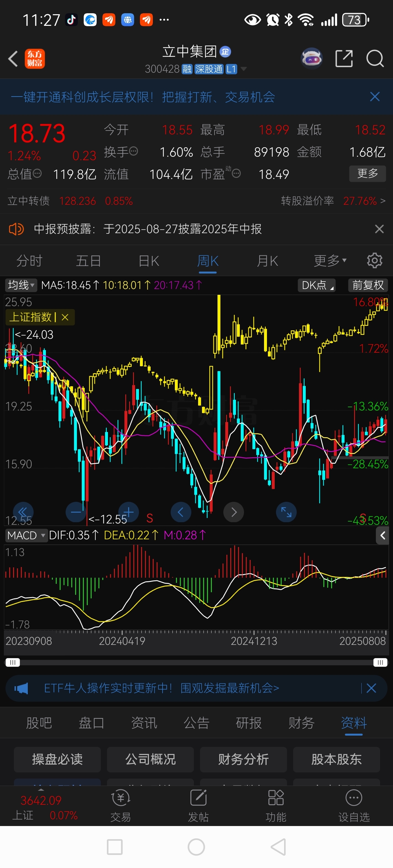Tap the 深股通 badge
This screenshot has width=393, height=868.
tap(209, 69)
